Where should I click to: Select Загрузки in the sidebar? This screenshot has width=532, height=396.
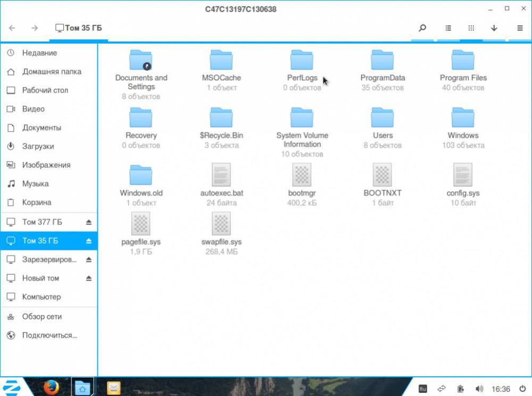coord(38,146)
